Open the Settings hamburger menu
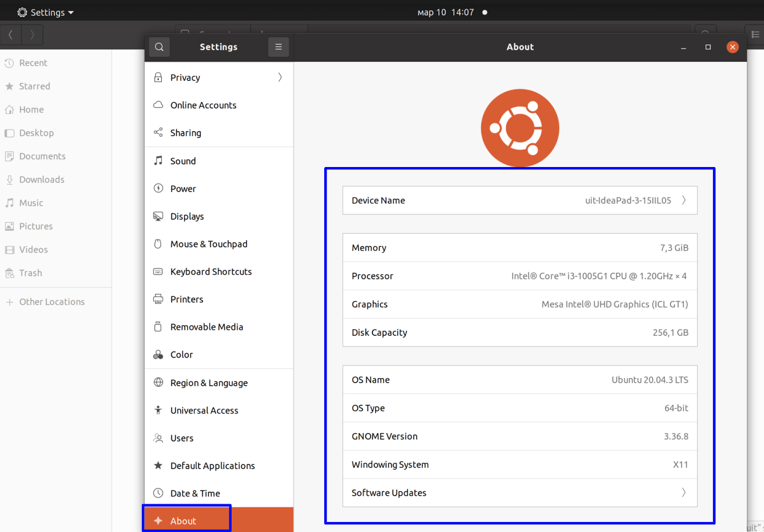 click(x=278, y=47)
